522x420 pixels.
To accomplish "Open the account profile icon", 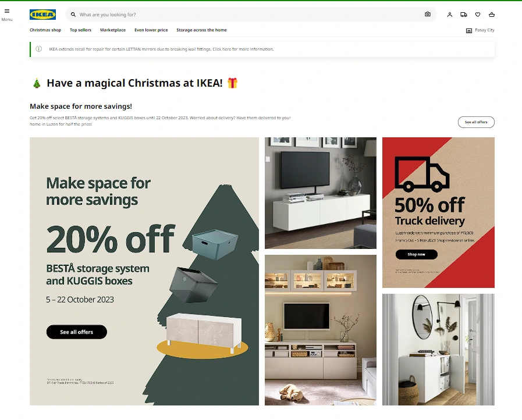I will (x=449, y=15).
